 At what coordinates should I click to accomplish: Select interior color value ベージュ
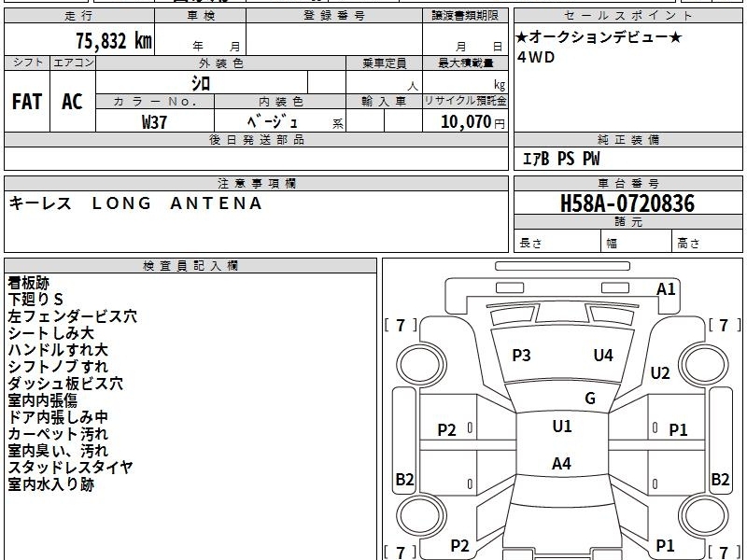272,122
